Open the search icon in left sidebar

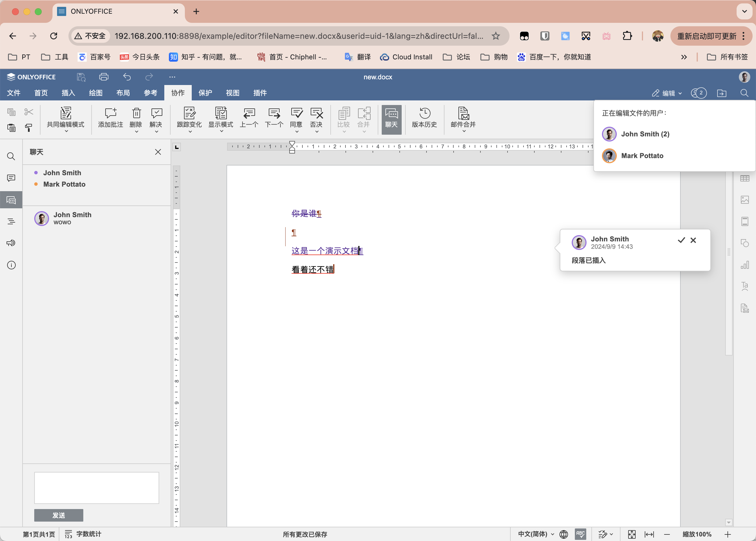[x=11, y=156]
